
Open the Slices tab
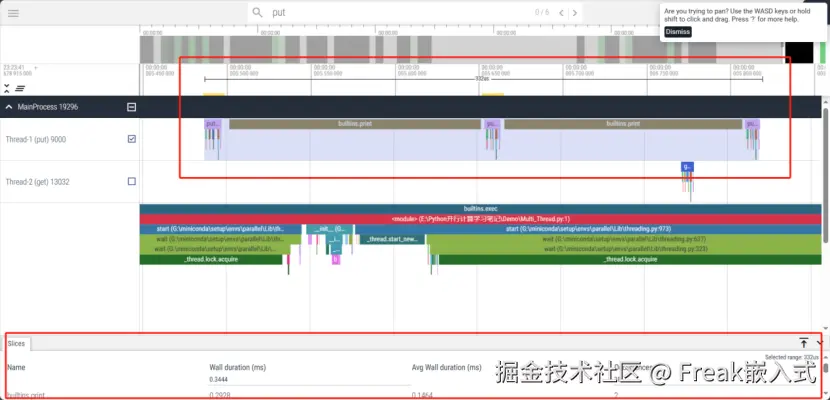pos(16,343)
